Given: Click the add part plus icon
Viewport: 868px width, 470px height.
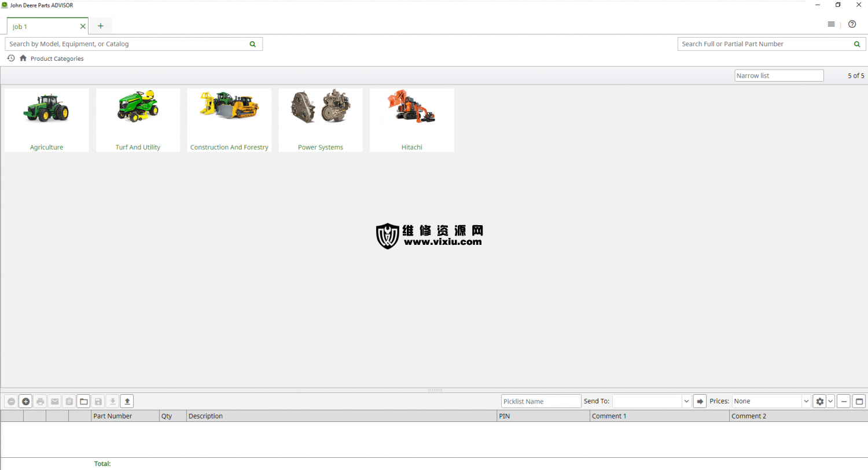Looking at the screenshot, I should 26,401.
